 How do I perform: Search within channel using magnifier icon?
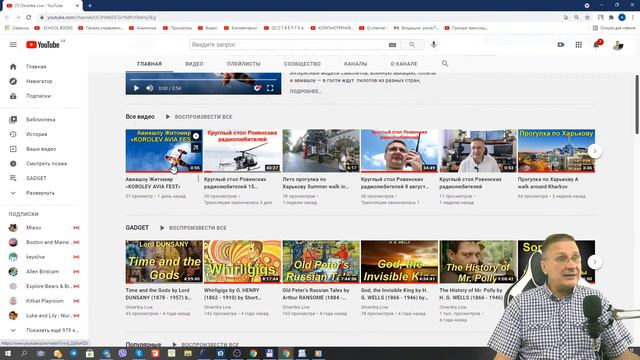[445, 64]
